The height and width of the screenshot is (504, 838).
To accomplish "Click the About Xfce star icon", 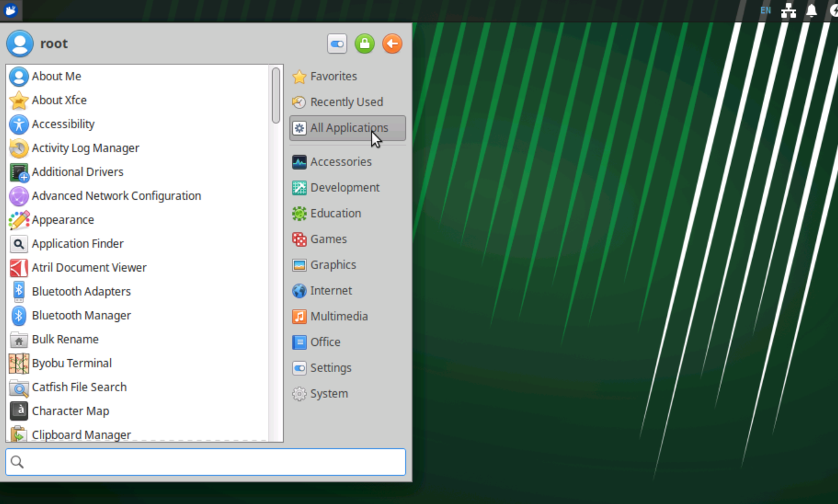I will tap(19, 101).
